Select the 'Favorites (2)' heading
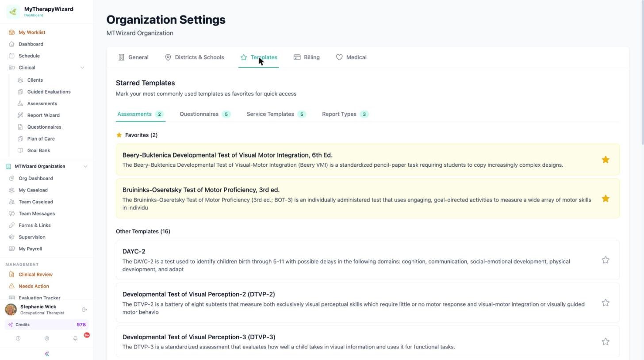 click(x=141, y=135)
